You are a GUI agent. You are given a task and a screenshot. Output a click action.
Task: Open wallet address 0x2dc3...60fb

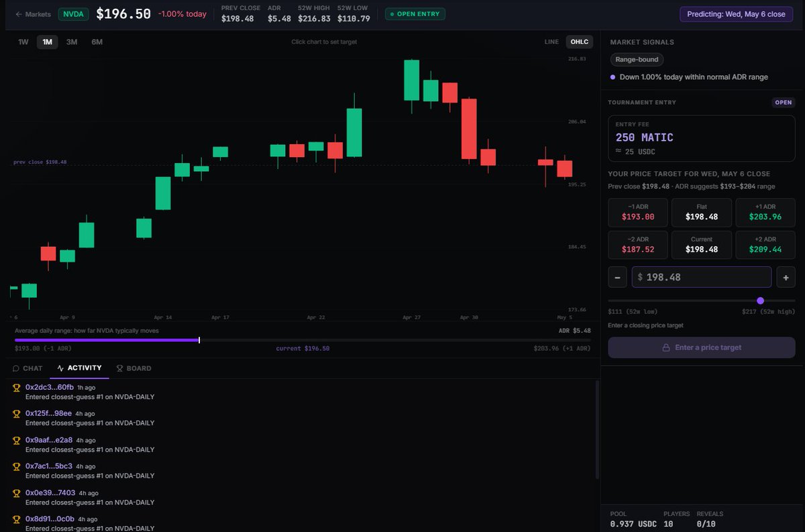[x=50, y=388]
